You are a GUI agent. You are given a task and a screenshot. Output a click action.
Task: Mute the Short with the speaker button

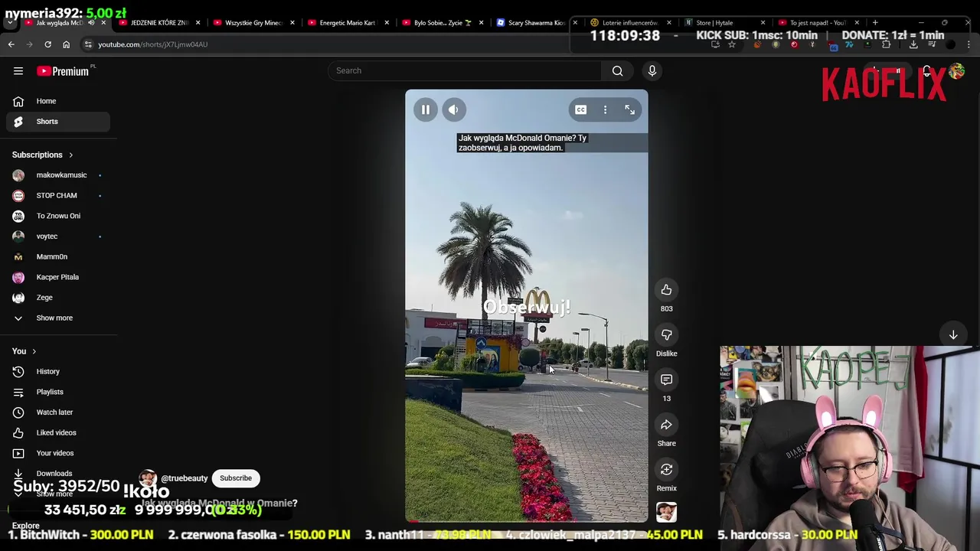pyautogui.click(x=453, y=110)
